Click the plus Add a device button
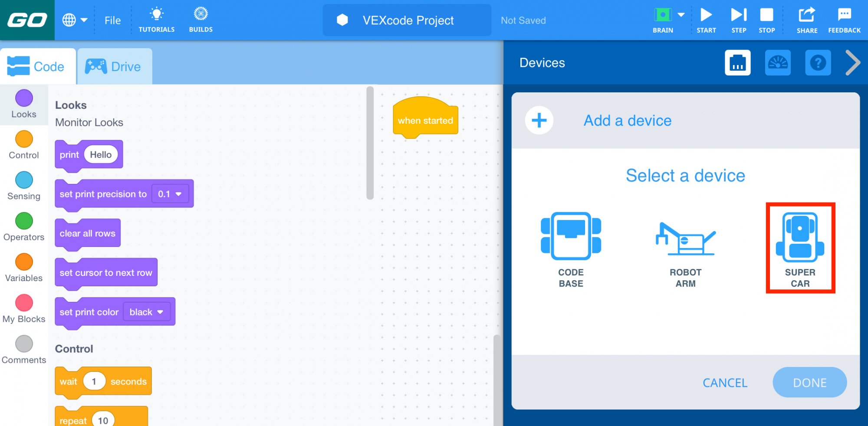The height and width of the screenshot is (426, 868). point(539,120)
